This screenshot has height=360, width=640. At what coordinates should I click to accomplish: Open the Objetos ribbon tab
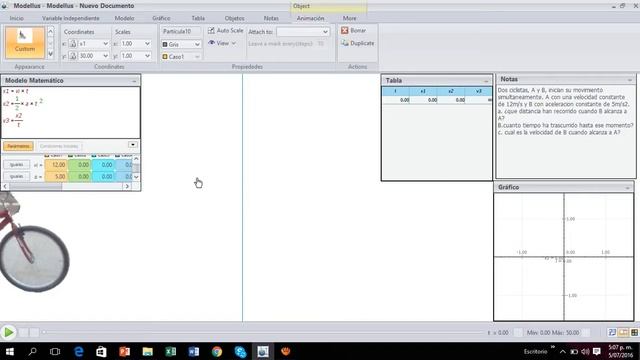234,18
